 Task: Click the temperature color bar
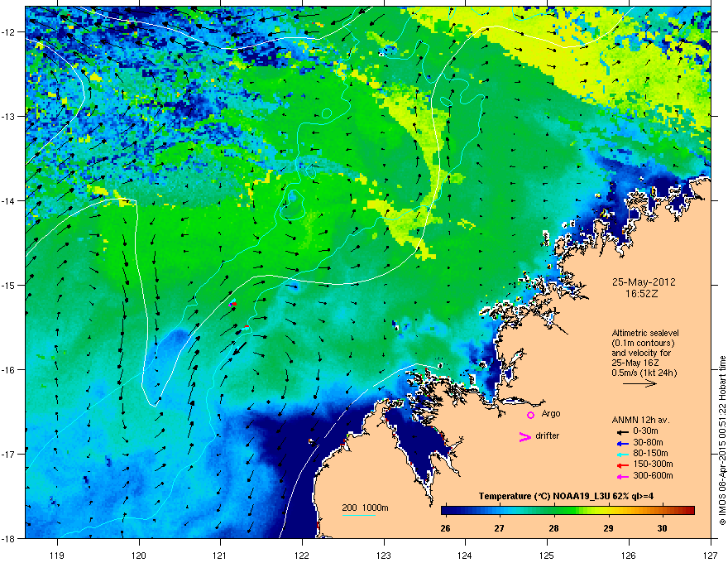coord(568,510)
